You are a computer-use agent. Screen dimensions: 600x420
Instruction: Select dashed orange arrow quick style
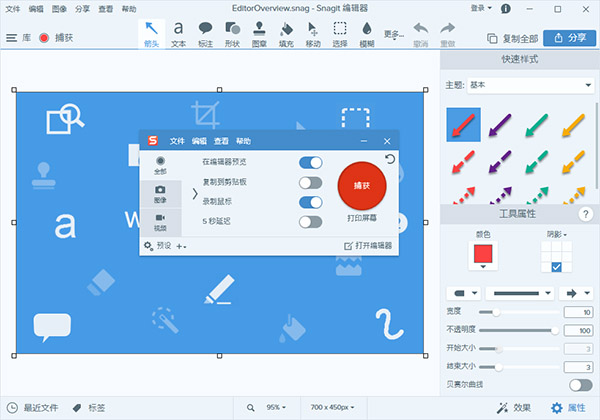[x=573, y=162]
